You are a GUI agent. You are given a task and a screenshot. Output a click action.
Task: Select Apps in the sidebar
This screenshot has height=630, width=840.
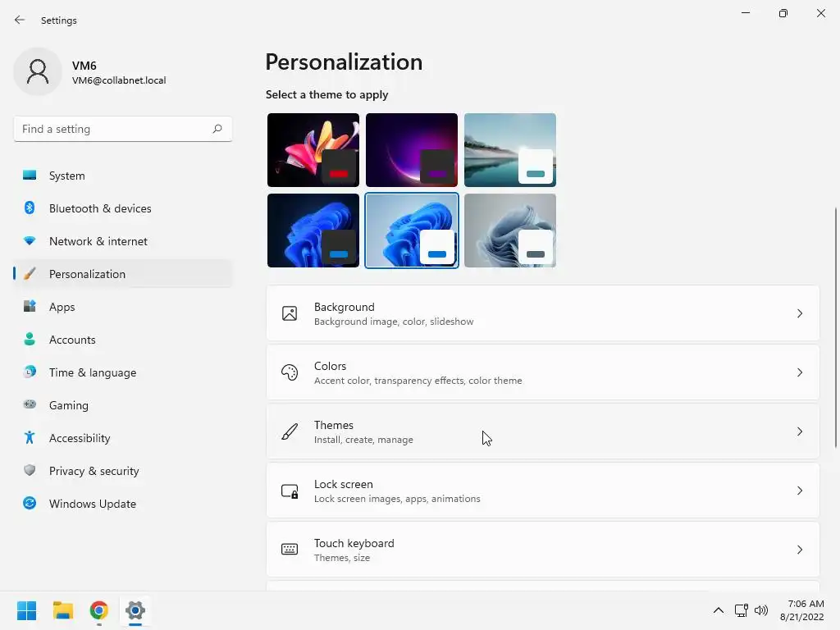tap(123, 307)
